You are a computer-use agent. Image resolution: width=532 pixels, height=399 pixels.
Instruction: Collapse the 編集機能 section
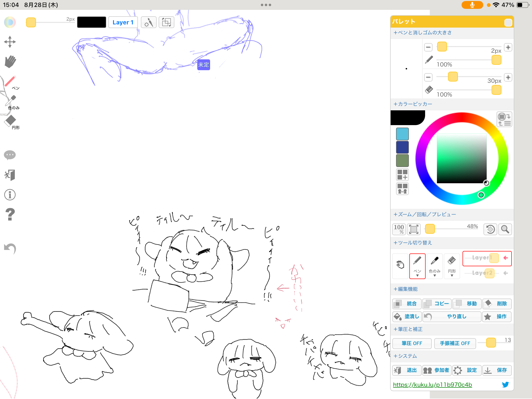tap(406, 289)
